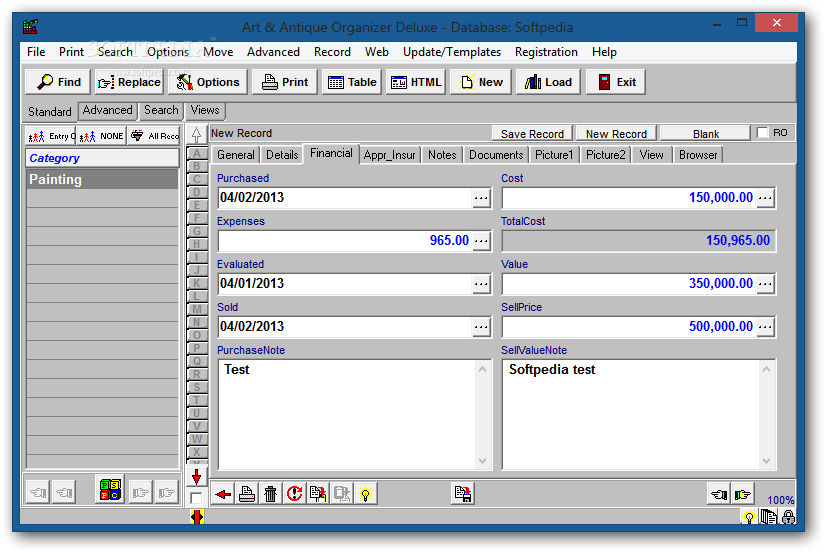Viewport: 825px width, 552px height.
Task: Click the save record floppy icon
Action: (x=463, y=494)
